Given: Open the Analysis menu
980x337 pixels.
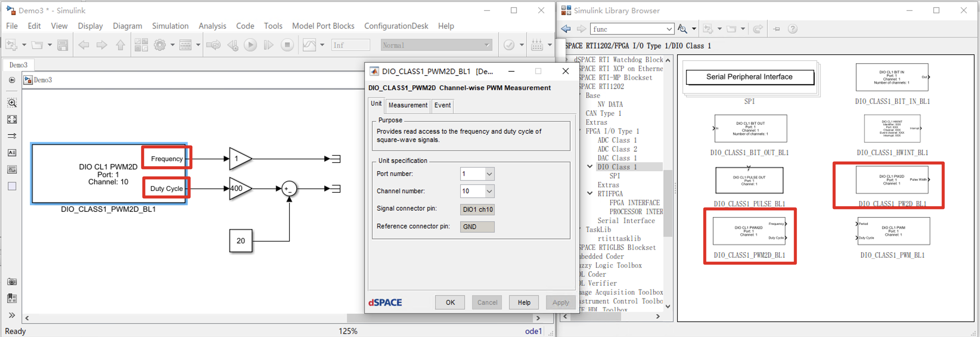Looking at the screenshot, I should click(x=212, y=26).
